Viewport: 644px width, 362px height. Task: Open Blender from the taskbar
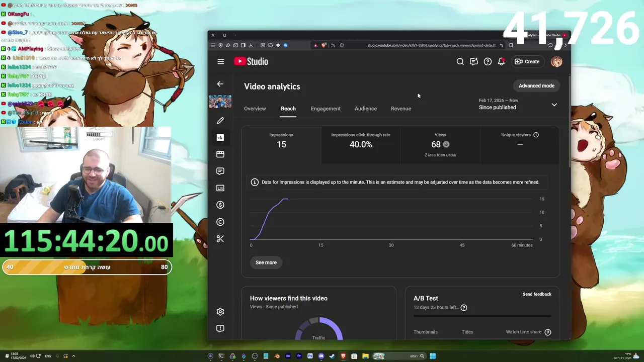(x=277, y=356)
